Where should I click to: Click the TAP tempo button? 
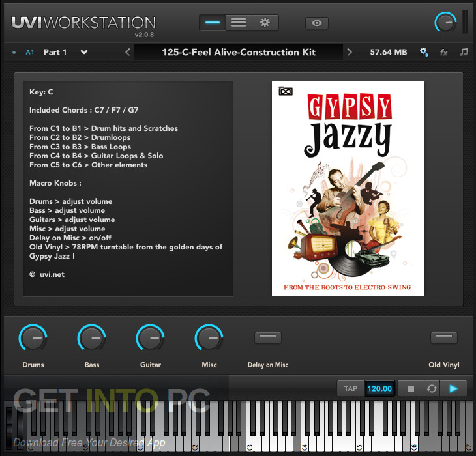(351, 388)
